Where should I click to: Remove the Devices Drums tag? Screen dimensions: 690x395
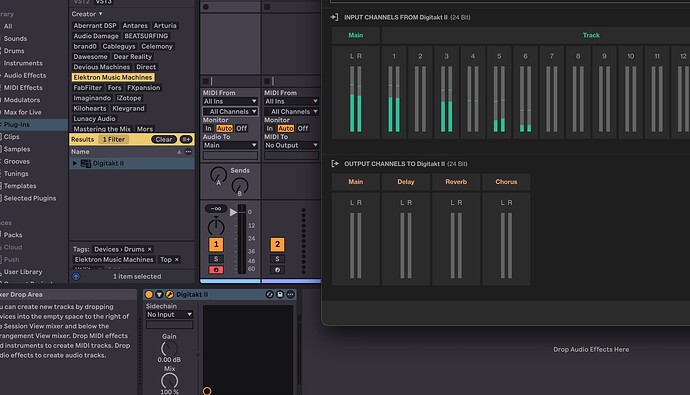[x=150, y=249]
